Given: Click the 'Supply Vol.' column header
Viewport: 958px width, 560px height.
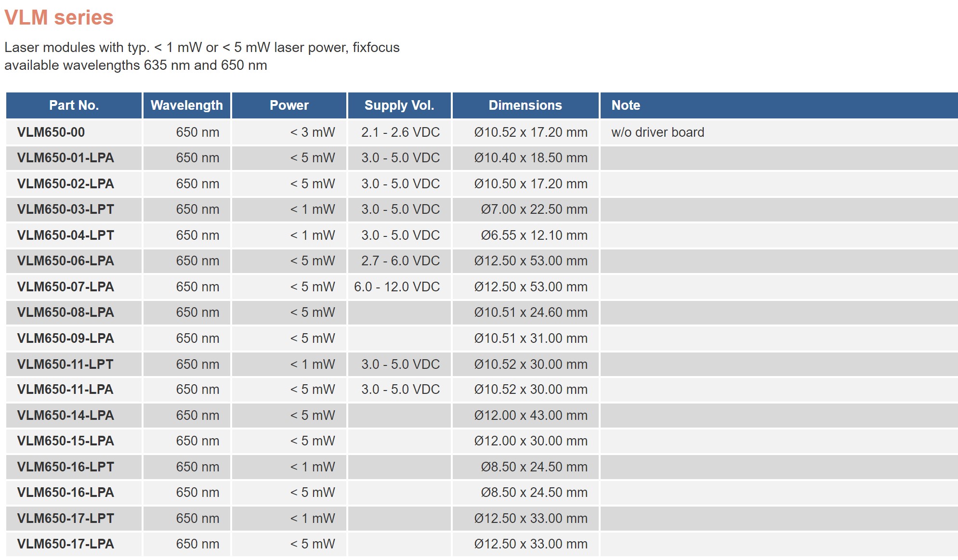Looking at the screenshot, I should (x=399, y=105).
